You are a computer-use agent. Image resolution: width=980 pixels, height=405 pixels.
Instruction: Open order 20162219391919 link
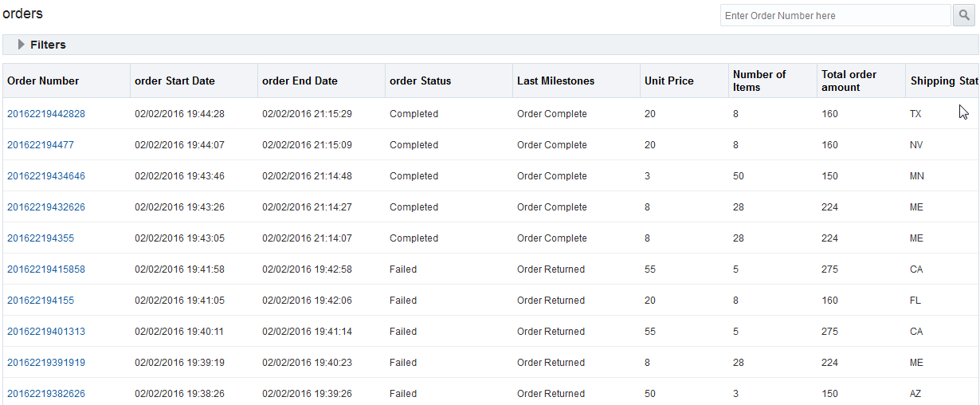pyautogui.click(x=46, y=363)
